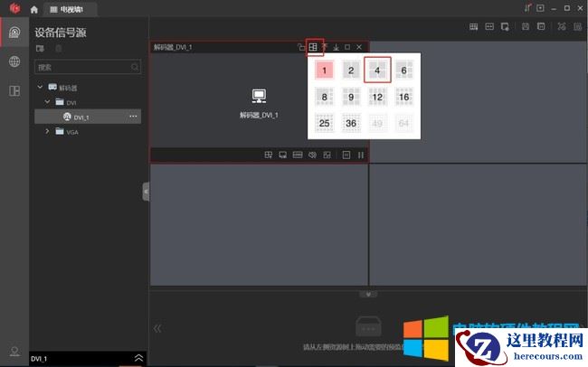The width and height of the screenshot is (588, 367).
Task: Choose the 4-window split layout
Action: tap(377, 71)
